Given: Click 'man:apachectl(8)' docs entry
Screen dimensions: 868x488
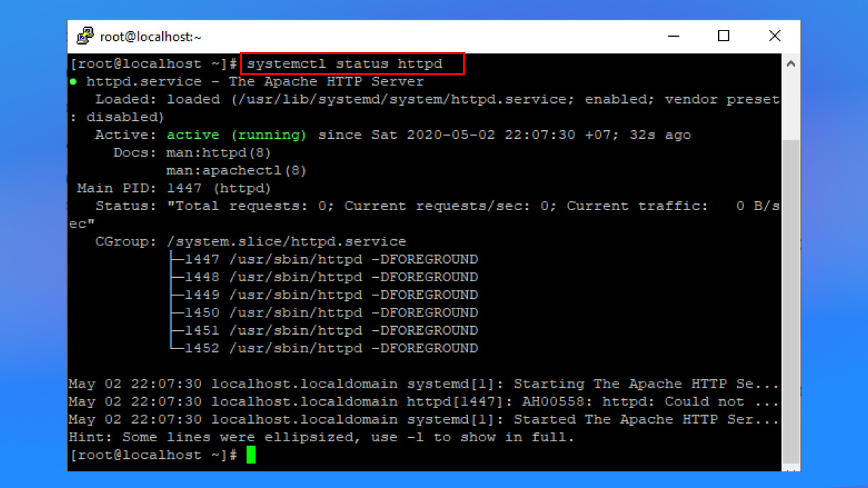Looking at the screenshot, I should (237, 171).
